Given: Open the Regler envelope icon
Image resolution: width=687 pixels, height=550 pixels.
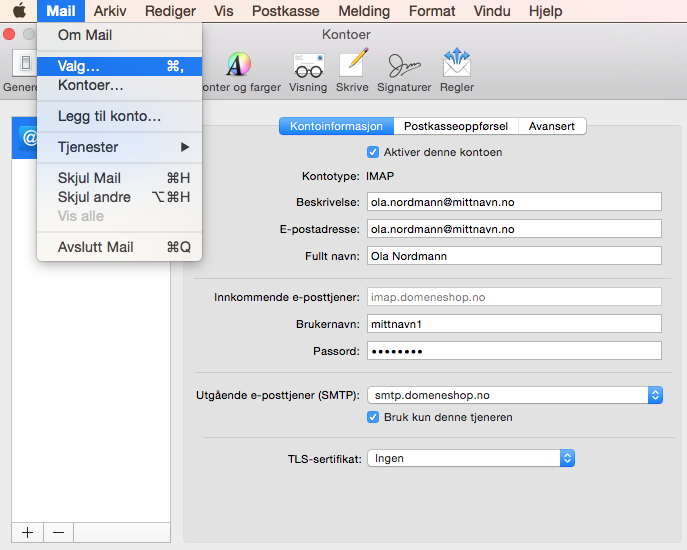Looking at the screenshot, I should 457,62.
